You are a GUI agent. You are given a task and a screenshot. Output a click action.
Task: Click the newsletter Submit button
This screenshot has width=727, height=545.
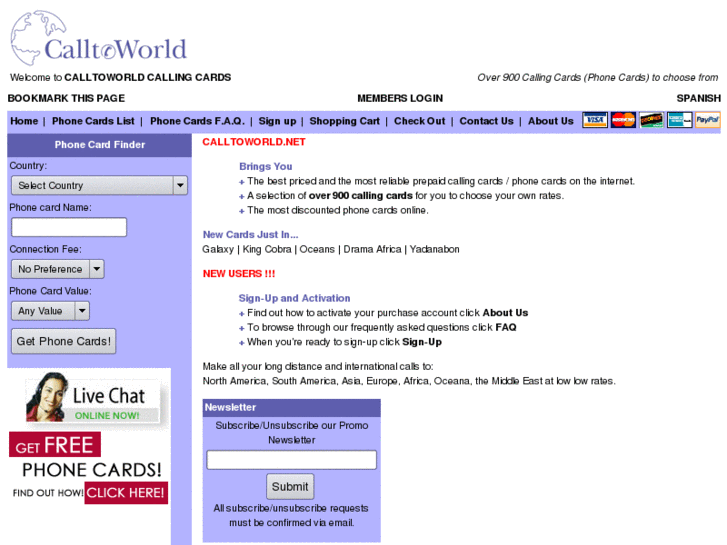pyautogui.click(x=290, y=487)
